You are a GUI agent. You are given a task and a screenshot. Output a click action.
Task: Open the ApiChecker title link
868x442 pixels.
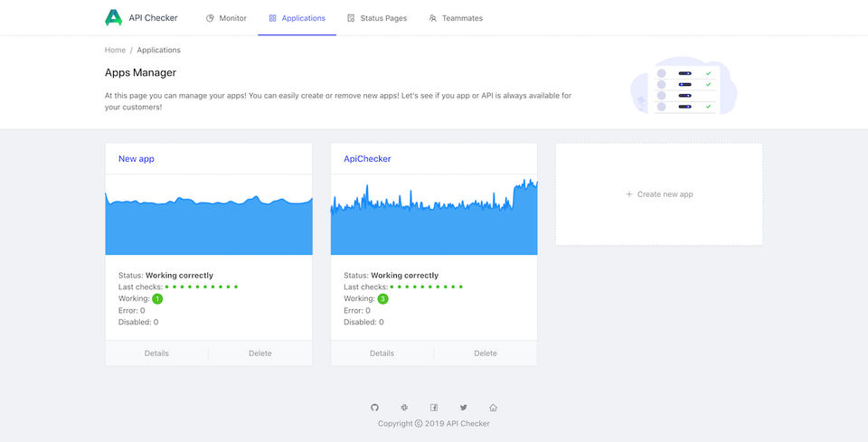[x=367, y=159]
